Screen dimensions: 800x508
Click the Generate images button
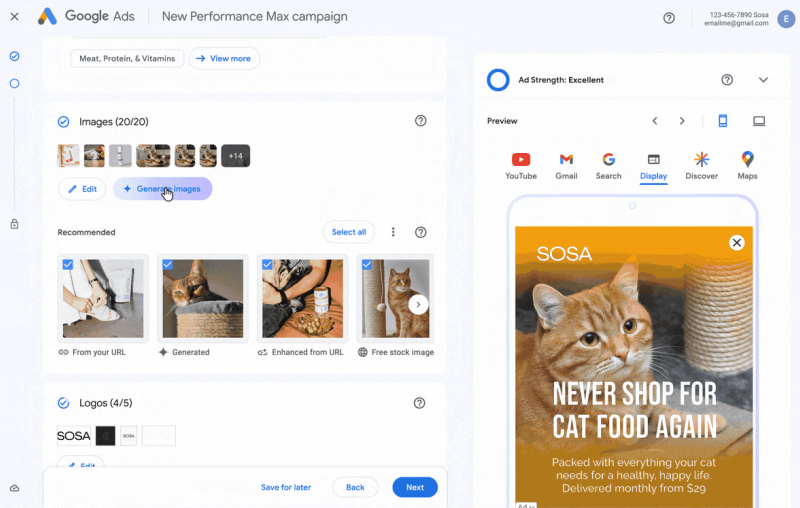click(162, 189)
